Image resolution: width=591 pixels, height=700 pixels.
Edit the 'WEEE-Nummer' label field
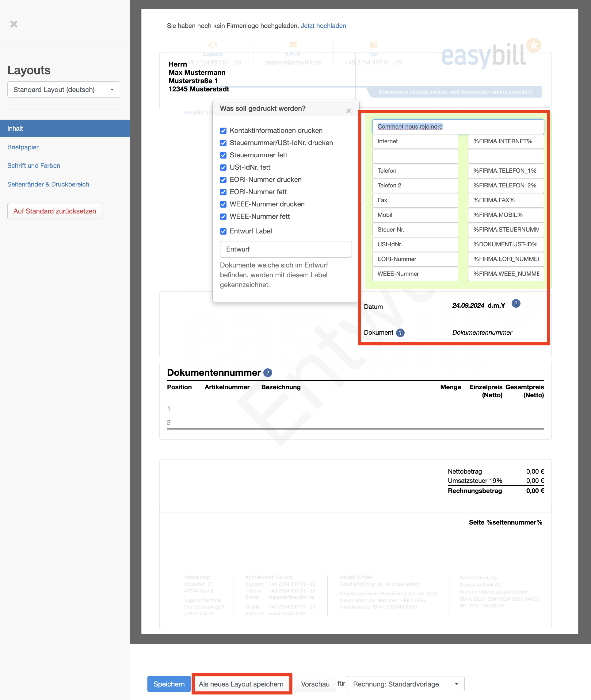tap(415, 274)
